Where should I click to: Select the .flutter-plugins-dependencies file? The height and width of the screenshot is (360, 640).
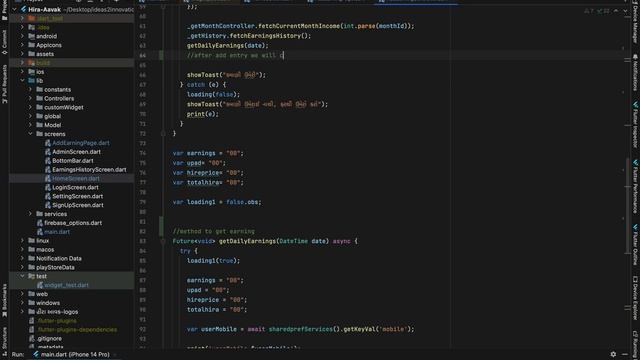coord(77,329)
